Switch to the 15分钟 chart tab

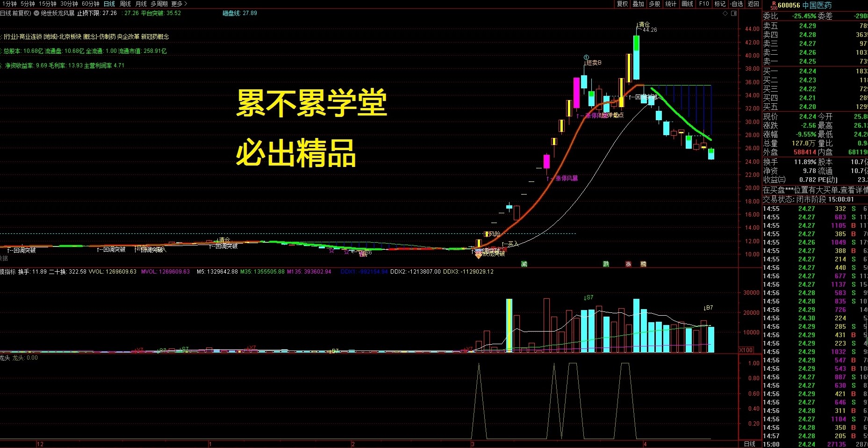pyautogui.click(x=47, y=4)
